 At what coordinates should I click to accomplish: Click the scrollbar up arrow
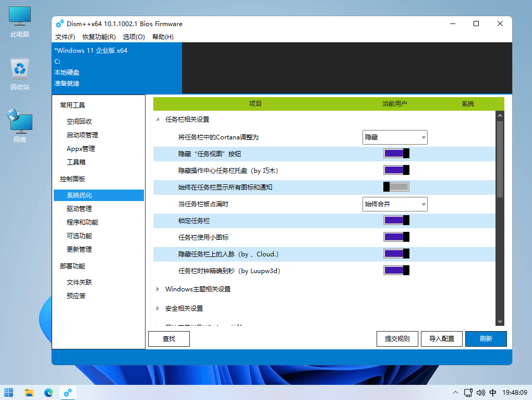pyautogui.click(x=500, y=115)
